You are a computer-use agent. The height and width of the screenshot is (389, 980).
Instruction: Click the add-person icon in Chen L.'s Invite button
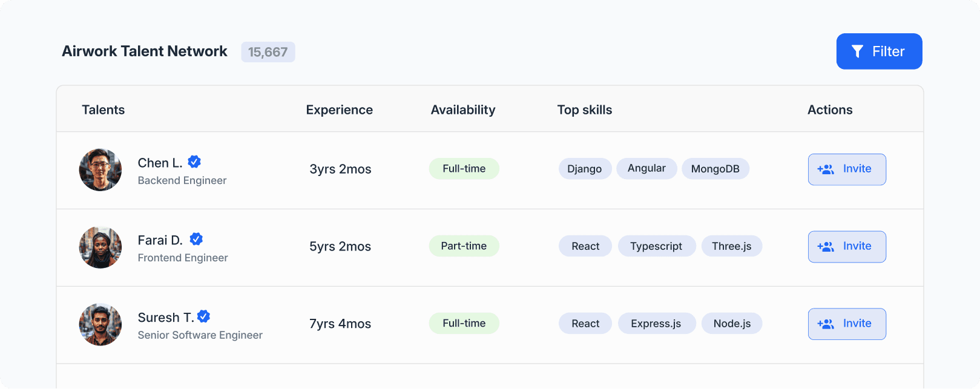tap(826, 169)
